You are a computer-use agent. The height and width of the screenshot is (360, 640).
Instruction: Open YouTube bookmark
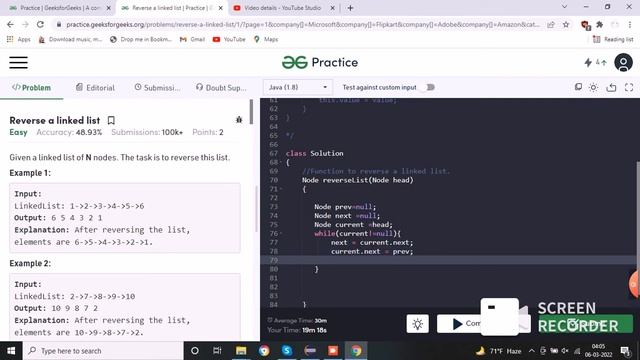(x=229, y=39)
